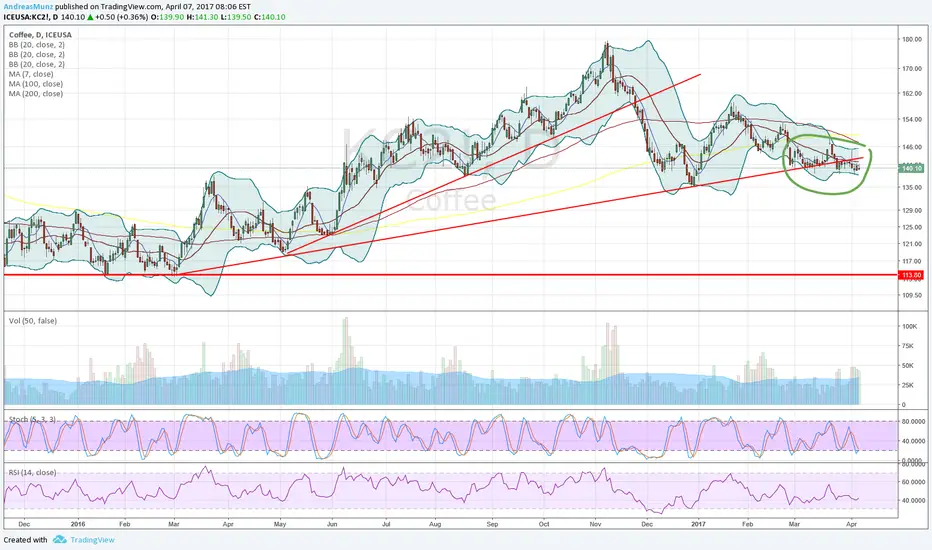The image size is (932, 550).
Task: Click the 129.00 price axis label
Action: [x=912, y=211]
